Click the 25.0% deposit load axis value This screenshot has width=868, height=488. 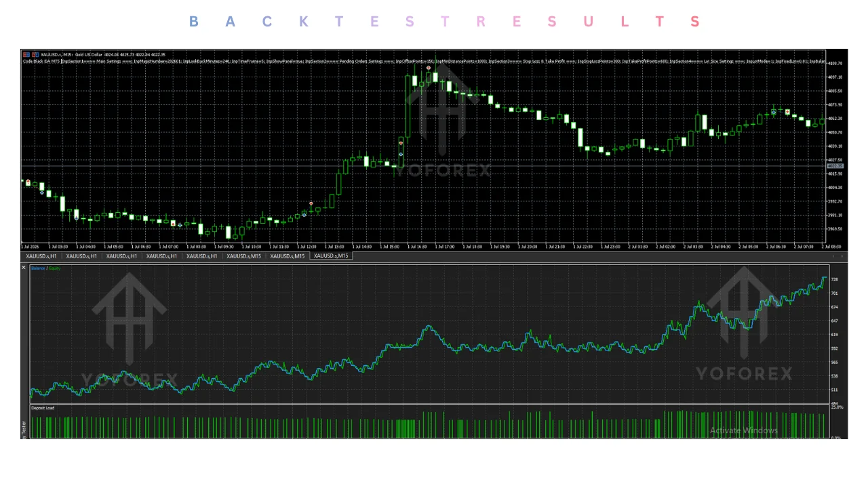click(837, 407)
